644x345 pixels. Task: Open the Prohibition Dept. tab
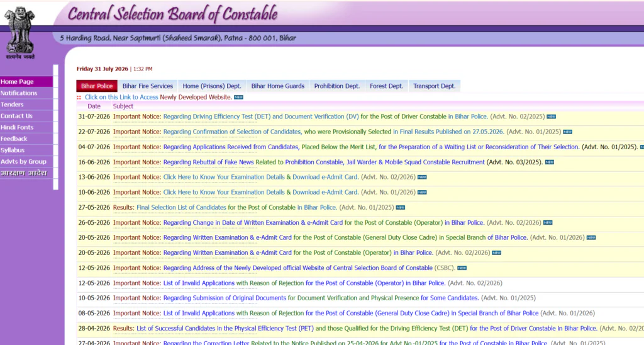click(x=337, y=86)
